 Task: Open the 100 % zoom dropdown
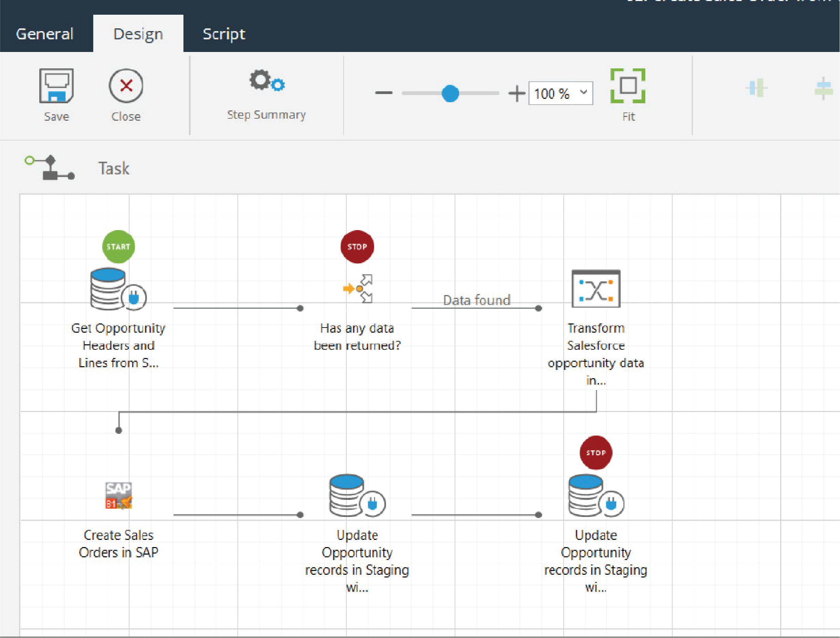pos(561,93)
